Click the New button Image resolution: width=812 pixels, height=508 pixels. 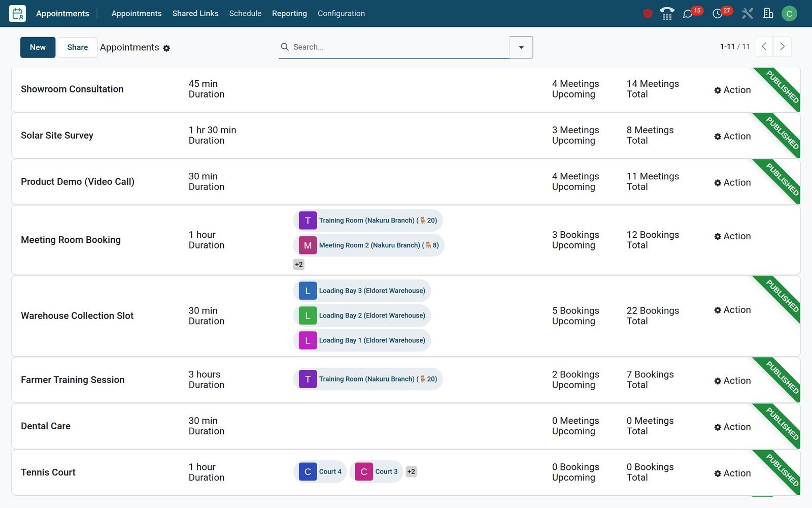pos(38,47)
